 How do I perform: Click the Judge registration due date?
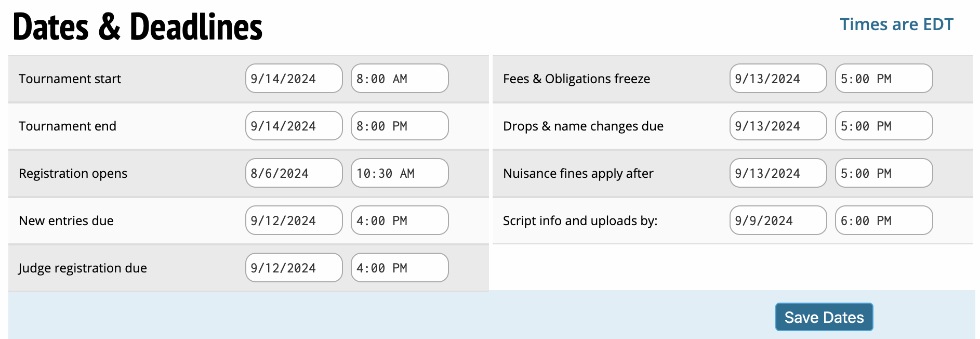pos(294,268)
